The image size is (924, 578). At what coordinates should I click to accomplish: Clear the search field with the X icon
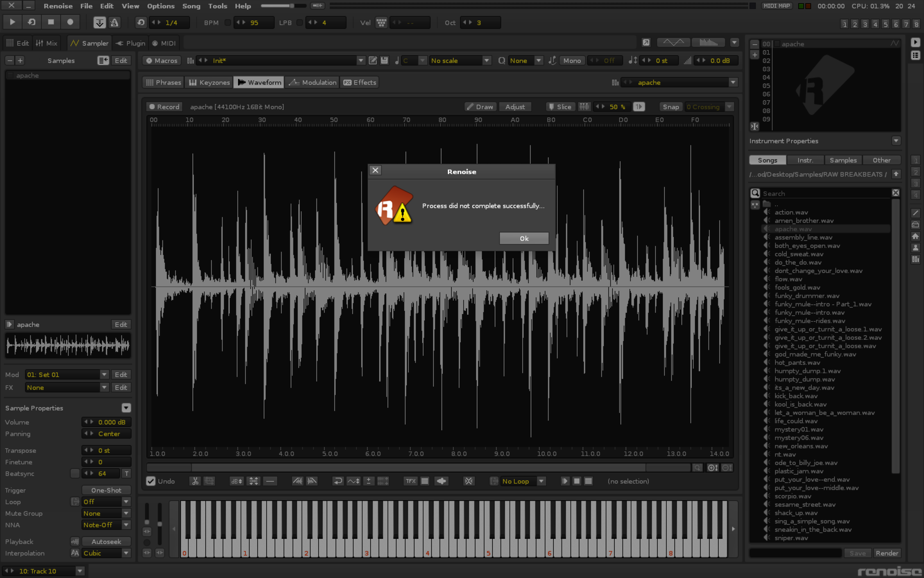(895, 193)
